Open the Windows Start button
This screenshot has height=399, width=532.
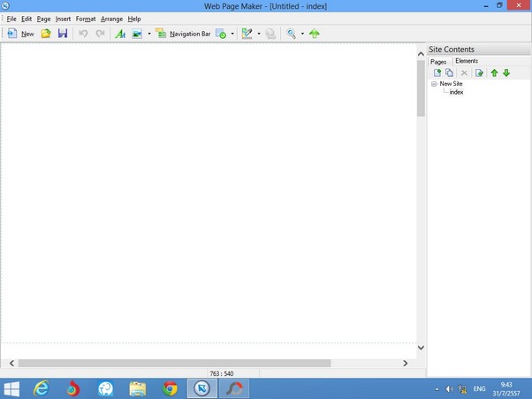pyautogui.click(x=11, y=388)
